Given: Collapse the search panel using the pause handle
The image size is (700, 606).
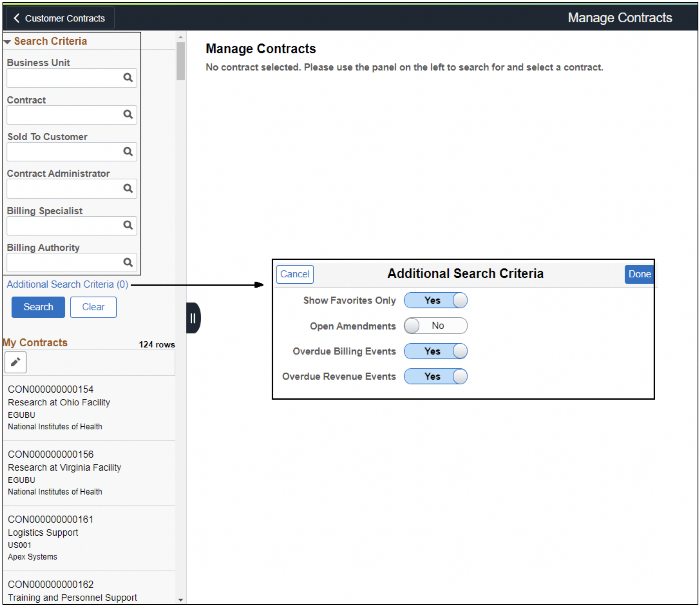Looking at the screenshot, I should pos(192,317).
